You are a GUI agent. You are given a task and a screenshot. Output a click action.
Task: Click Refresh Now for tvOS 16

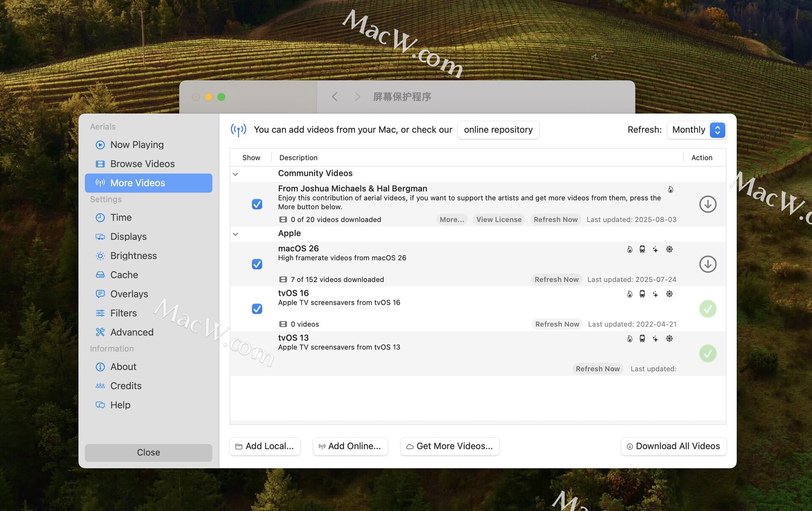(557, 324)
